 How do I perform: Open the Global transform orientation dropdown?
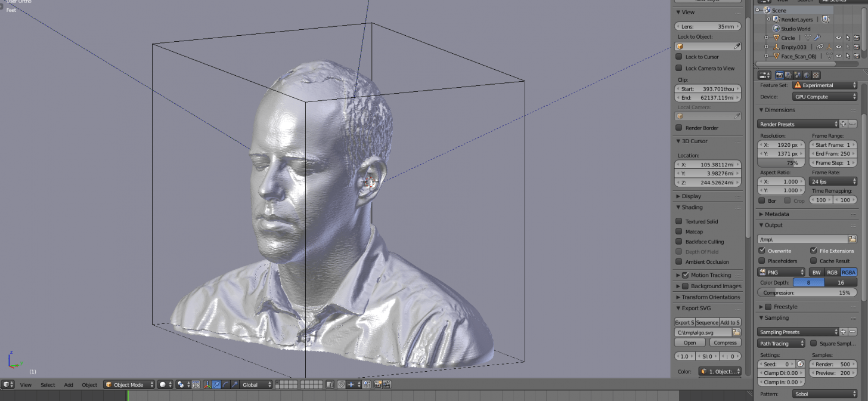pyautogui.click(x=256, y=385)
